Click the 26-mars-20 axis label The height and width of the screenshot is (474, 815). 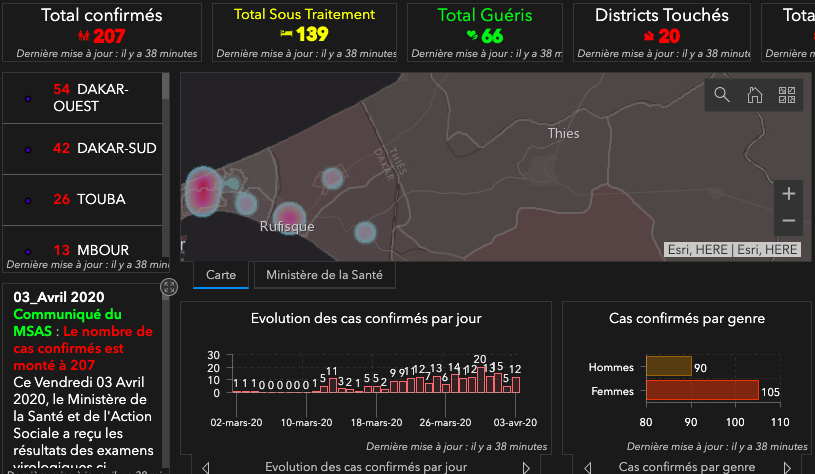tap(445, 423)
